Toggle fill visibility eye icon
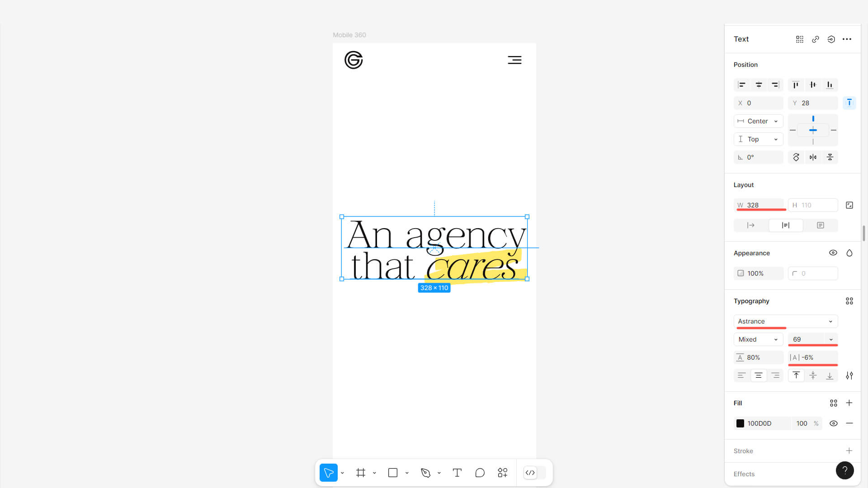 tap(833, 423)
